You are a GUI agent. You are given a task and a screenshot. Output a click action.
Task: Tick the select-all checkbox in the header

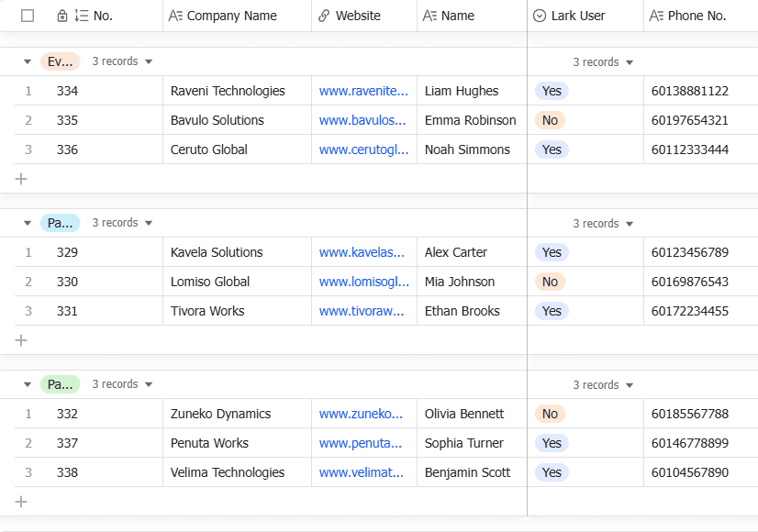coord(28,16)
